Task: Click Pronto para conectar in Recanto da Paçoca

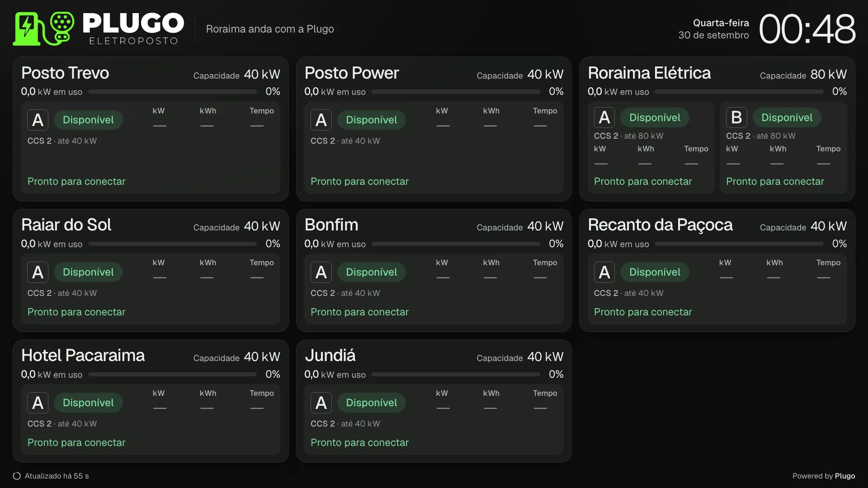Action: [643, 312]
